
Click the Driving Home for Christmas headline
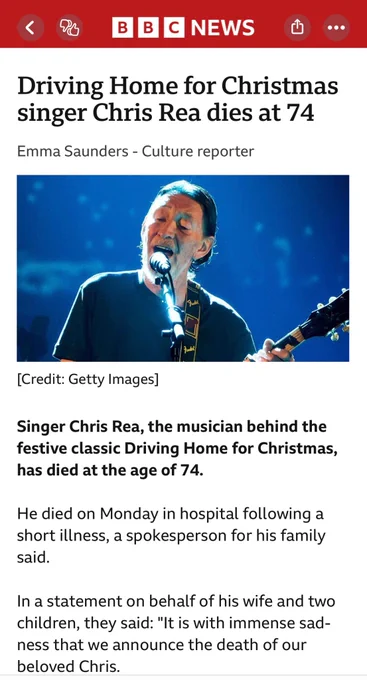click(x=177, y=99)
